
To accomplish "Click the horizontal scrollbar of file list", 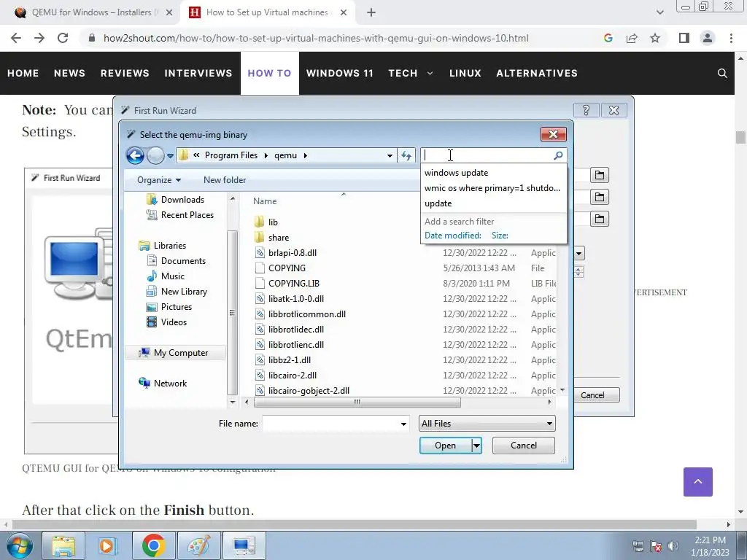I will coord(357,402).
